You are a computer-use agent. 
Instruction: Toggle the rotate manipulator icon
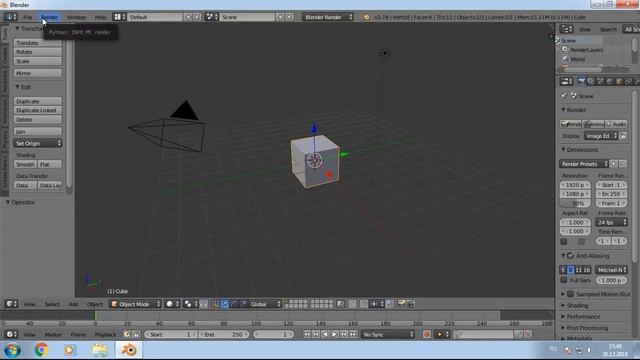click(x=234, y=304)
